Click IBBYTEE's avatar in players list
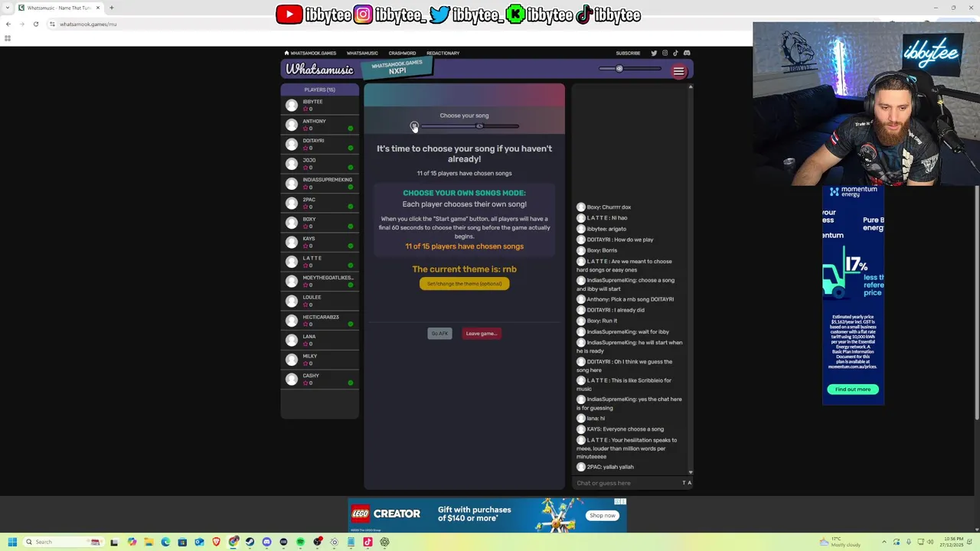Image resolution: width=980 pixels, height=551 pixels. (292, 105)
